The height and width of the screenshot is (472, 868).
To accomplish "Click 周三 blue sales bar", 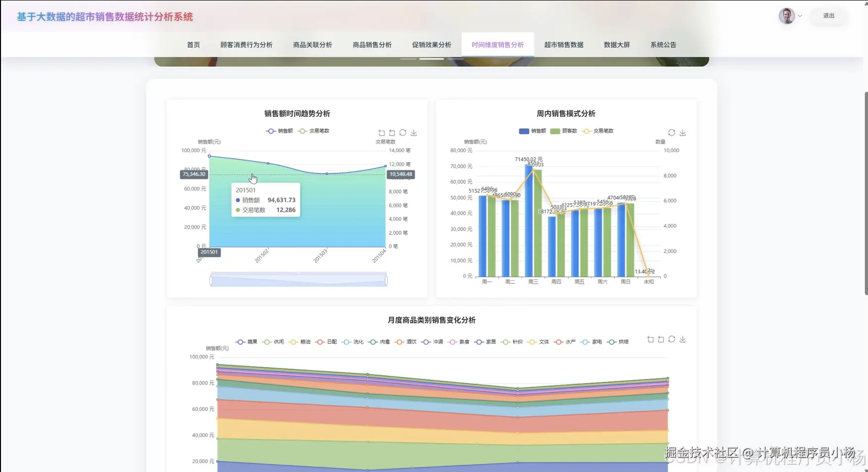I will (529, 220).
